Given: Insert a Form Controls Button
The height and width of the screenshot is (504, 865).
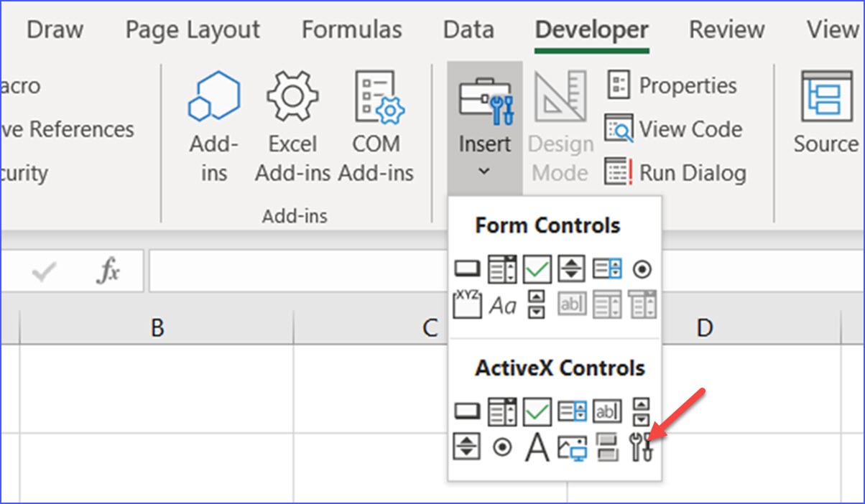Looking at the screenshot, I should (468, 269).
